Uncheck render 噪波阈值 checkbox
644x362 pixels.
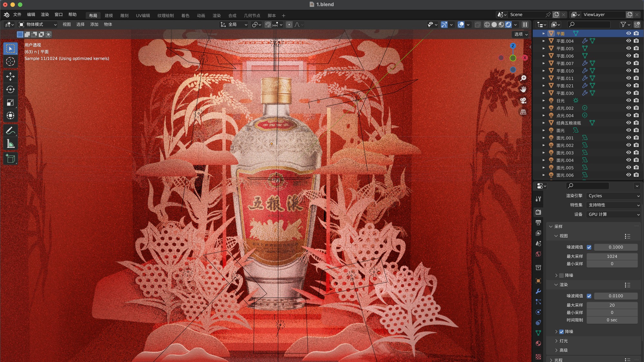[589, 296]
